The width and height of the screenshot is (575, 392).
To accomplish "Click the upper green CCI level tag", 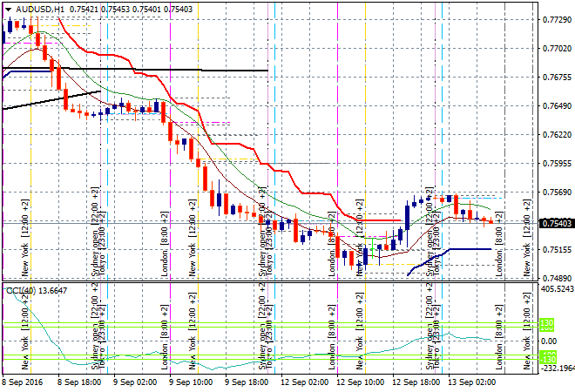I will pos(550,324).
